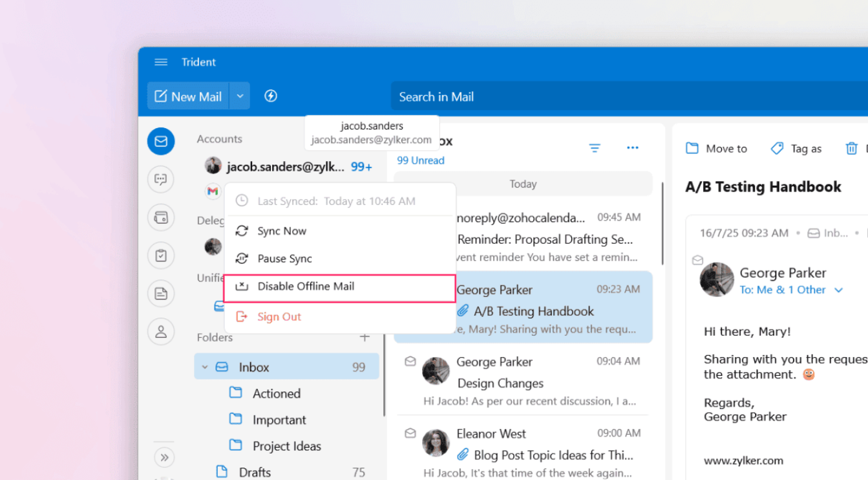Screen dimensions: 868x480
Task: Open the tasks clipboard icon in sidebar
Action: 161,256
